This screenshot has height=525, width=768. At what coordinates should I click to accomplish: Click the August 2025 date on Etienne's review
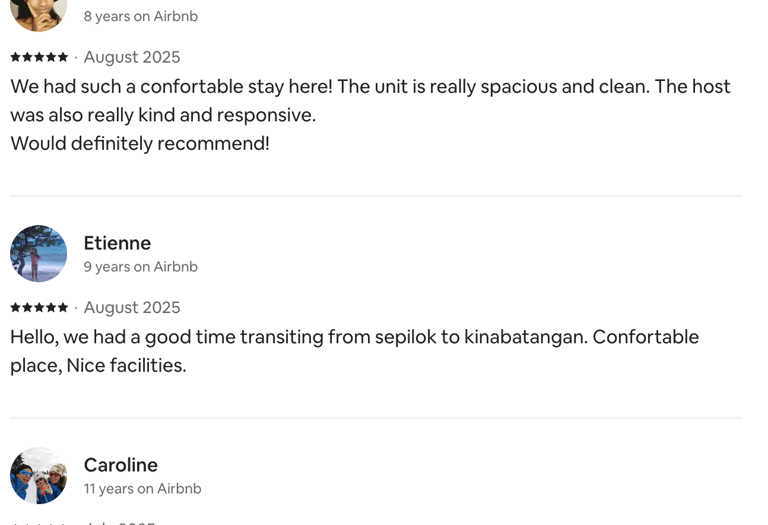(x=132, y=307)
